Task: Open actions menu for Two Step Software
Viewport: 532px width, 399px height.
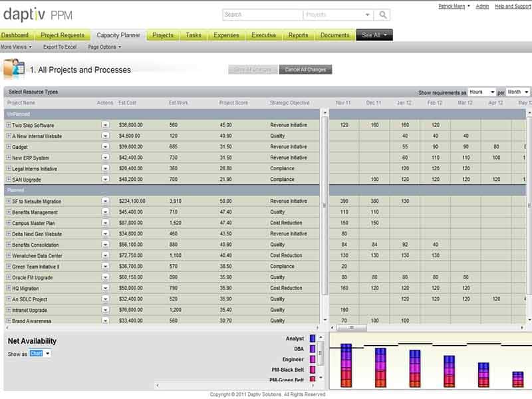Action: click(105, 125)
